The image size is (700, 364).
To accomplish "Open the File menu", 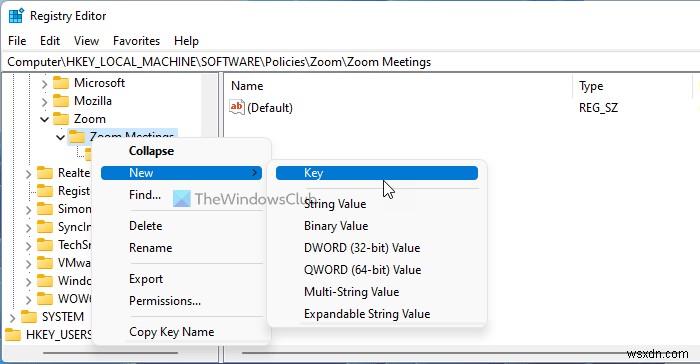I will (17, 41).
